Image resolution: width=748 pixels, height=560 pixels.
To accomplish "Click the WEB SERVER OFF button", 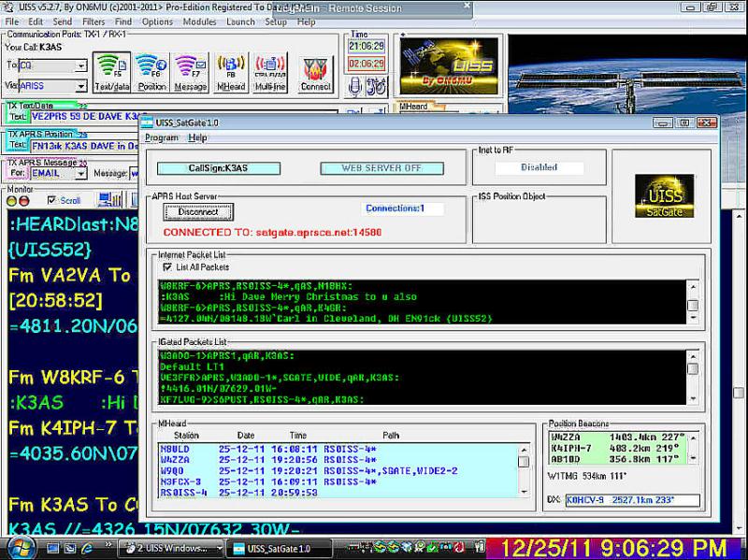I will 381,168.
